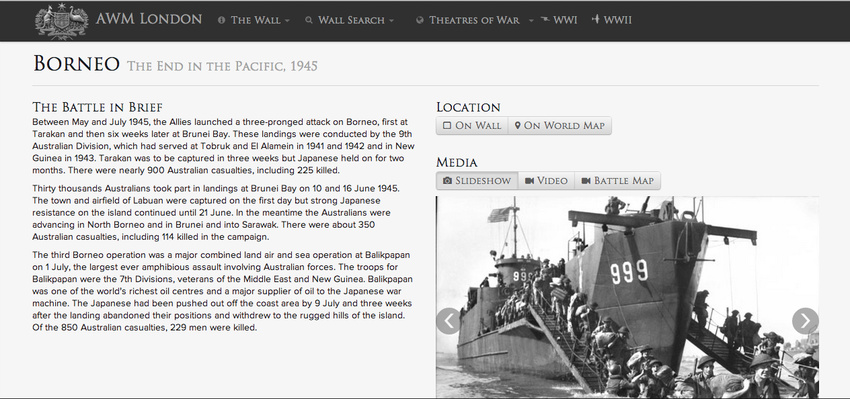Click the biplane icon beside WWI
This screenshot has height=399, width=850.
(x=544, y=20)
